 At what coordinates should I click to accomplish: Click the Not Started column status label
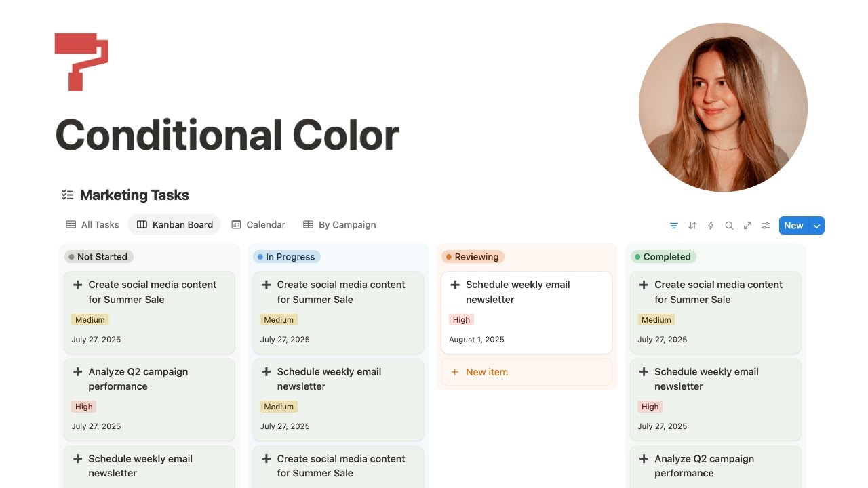pos(99,257)
